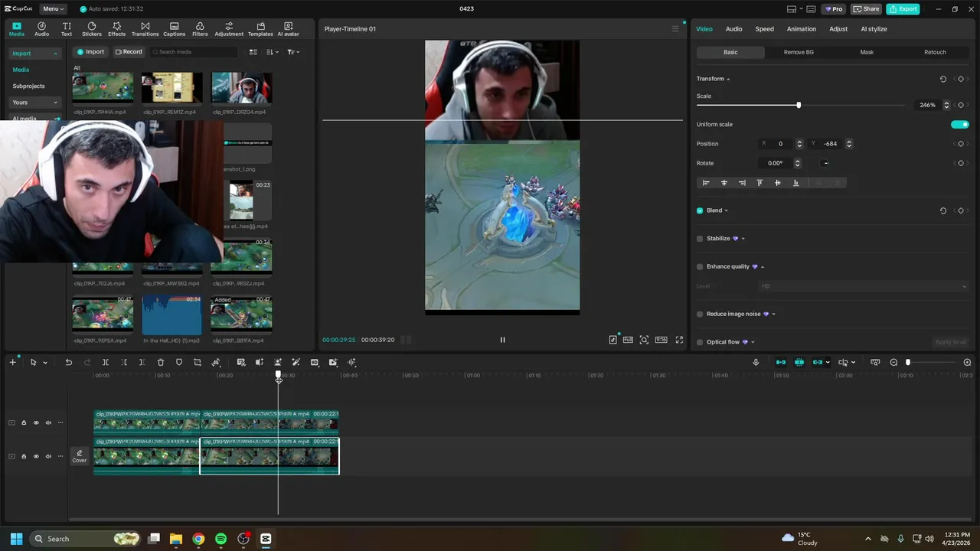
Task: Open the Stickers panel
Action: [x=92, y=29]
